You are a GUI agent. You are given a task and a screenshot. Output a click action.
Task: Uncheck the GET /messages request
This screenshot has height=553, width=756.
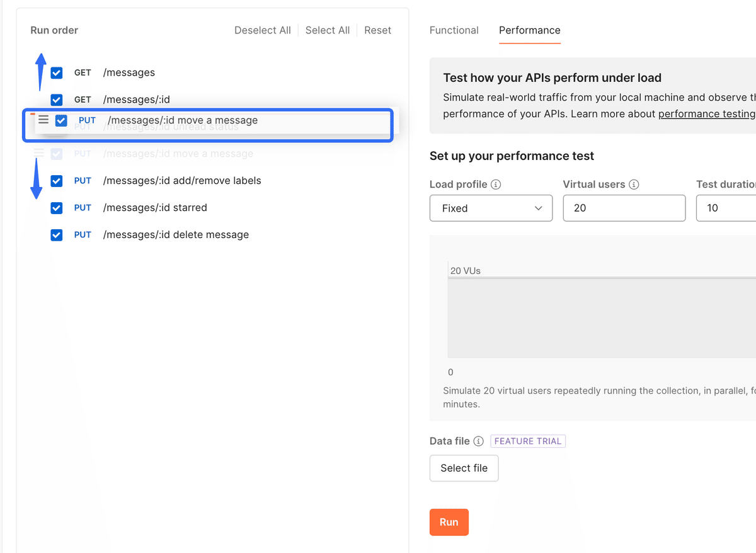click(57, 72)
